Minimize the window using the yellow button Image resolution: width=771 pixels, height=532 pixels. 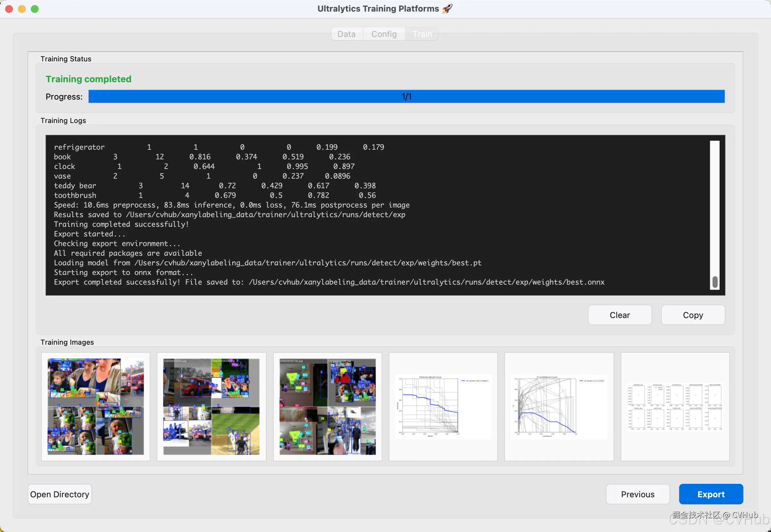coord(22,9)
